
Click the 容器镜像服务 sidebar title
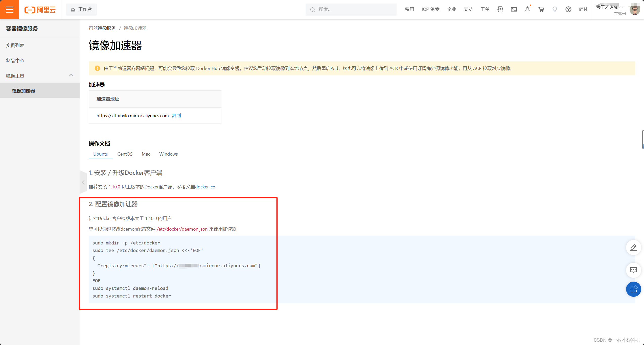click(22, 29)
